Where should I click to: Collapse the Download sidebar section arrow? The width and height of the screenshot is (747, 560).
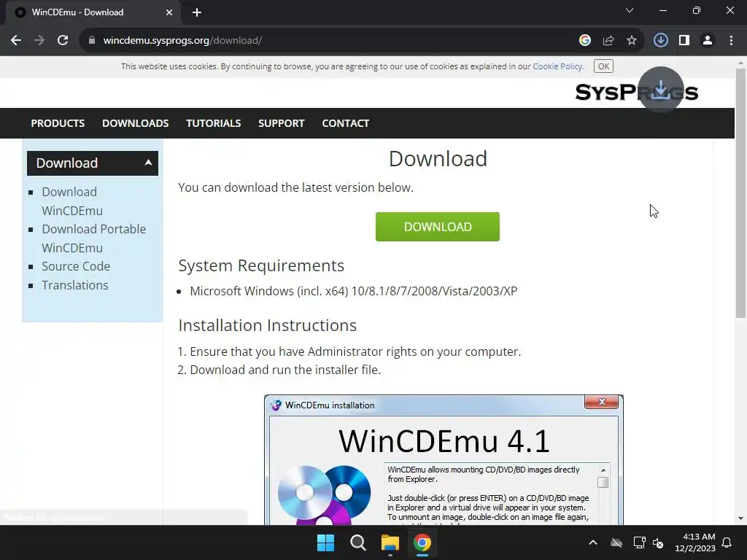(148, 163)
